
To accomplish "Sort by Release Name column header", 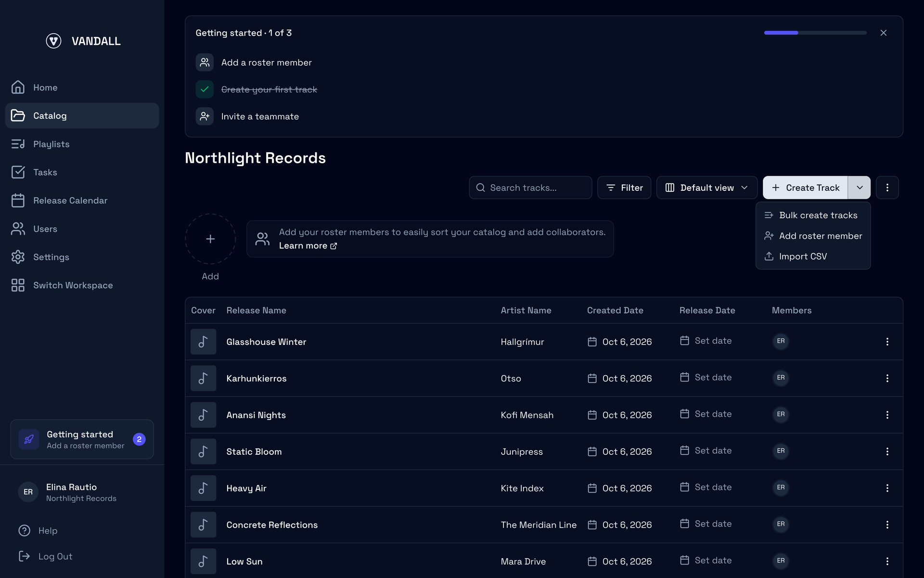I will [x=256, y=311].
